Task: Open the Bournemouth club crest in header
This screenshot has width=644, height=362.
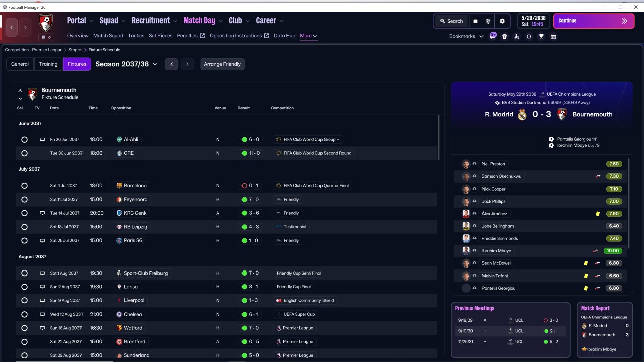Action: [x=46, y=22]
